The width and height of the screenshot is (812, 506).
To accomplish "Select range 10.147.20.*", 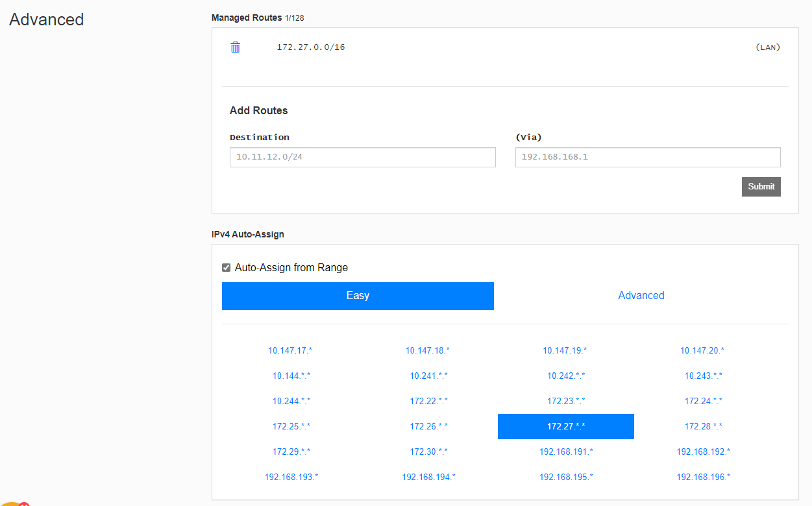I will coord(702,350).
